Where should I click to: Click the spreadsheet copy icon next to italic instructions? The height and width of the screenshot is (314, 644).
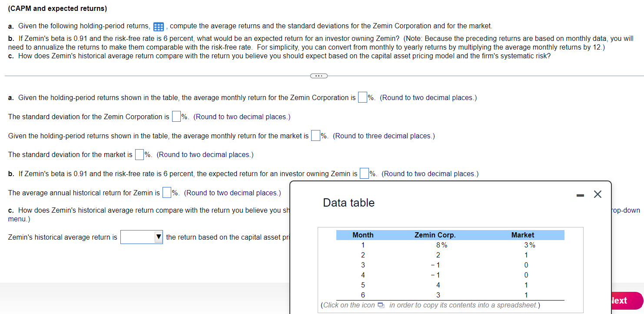[381, 305]
